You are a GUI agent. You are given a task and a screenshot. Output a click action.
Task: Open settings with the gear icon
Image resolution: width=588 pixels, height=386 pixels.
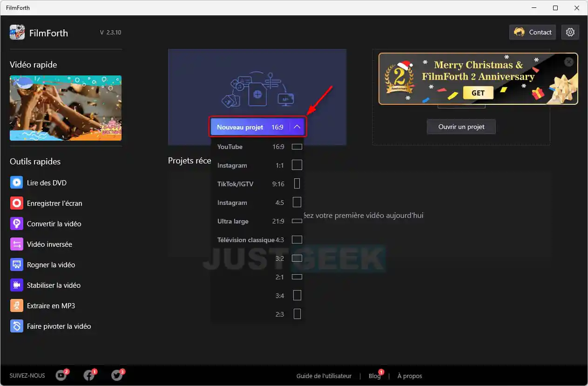click(x=570, y=32)
